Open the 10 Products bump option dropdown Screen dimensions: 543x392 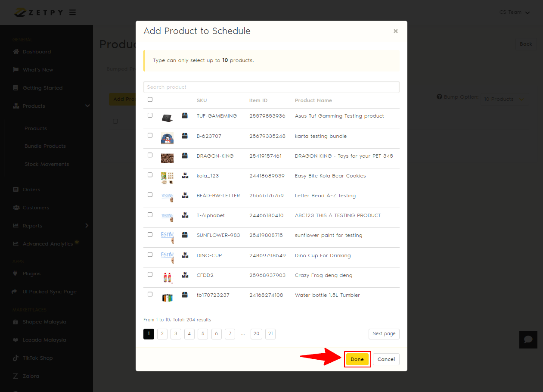(x=504, y=99)
